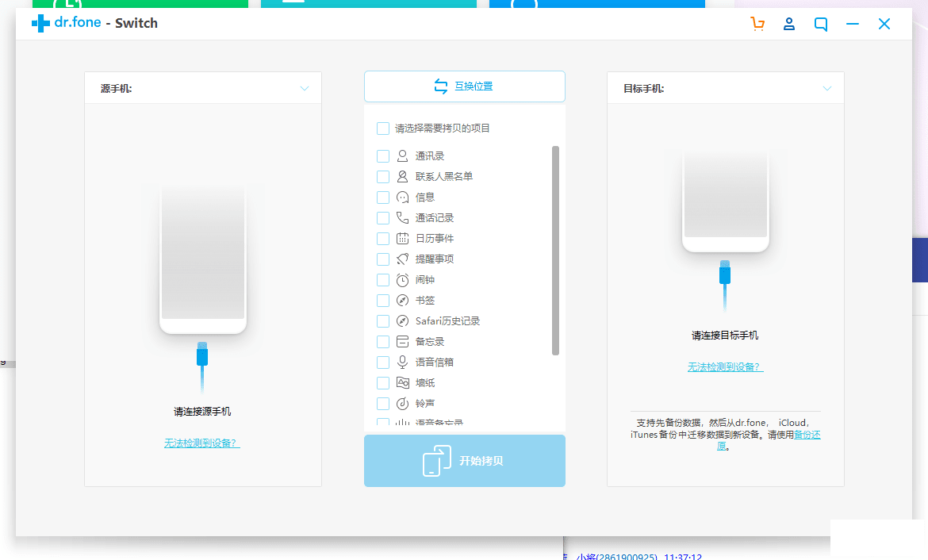Screen dimensions: 928x560
Task: Click the alarm clock icon beside 闹钟
Action: coord(402,279)
